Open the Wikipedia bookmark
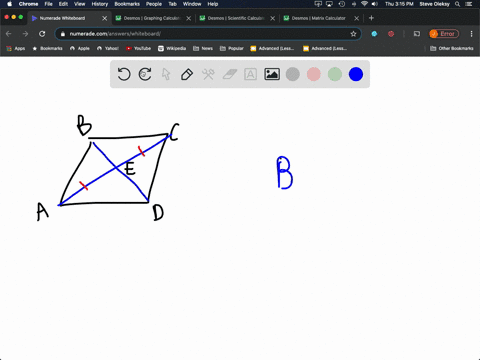This screenshot has height=360, width=480. [x=172, y=48]
